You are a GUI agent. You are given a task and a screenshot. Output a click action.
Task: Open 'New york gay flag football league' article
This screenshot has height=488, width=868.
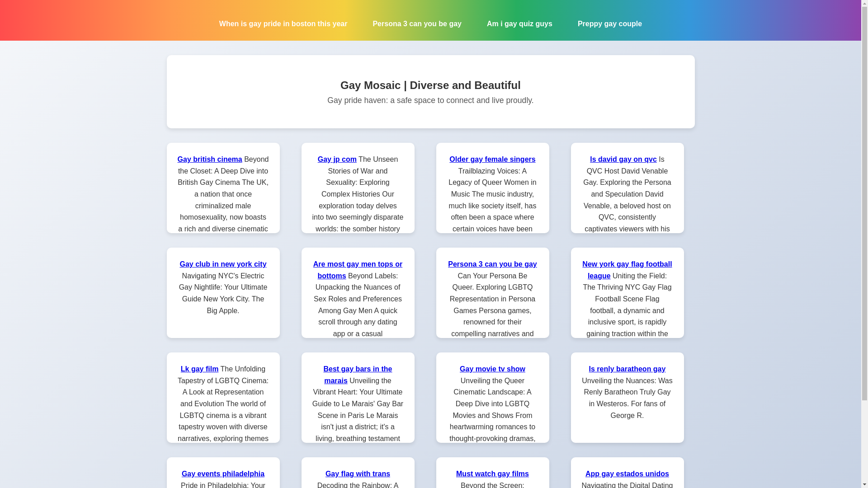[x=627, y=270]
